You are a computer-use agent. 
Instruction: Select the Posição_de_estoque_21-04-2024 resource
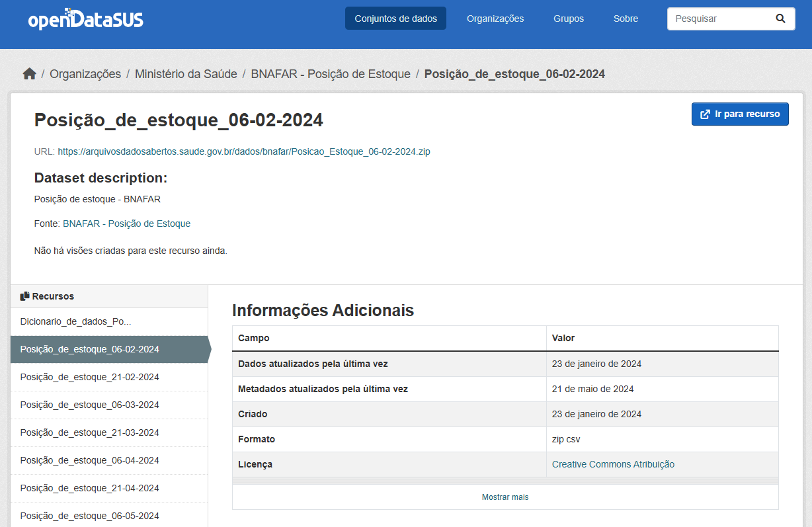point(109,488)
